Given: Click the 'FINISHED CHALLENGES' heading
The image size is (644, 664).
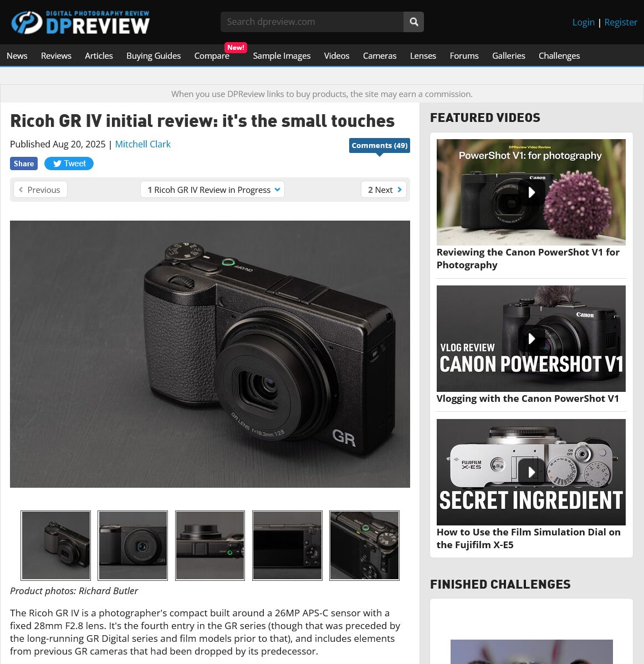Looking at the screenshot, I should (500, 584).
